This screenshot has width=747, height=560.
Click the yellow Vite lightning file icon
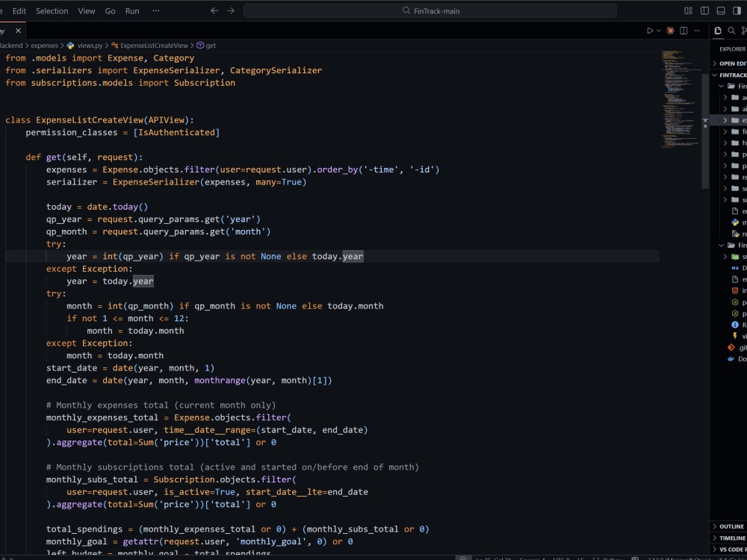click(x=735, y=336)
